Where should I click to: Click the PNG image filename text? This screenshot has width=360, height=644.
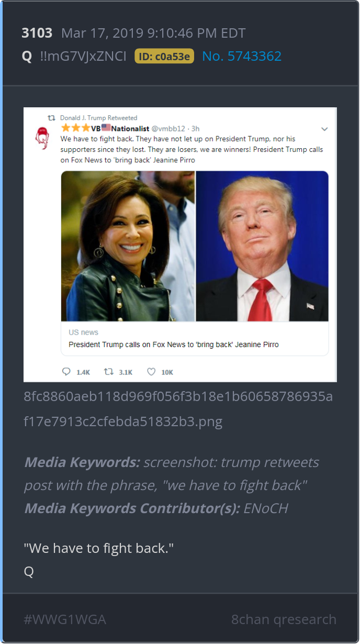pos(178,409)
